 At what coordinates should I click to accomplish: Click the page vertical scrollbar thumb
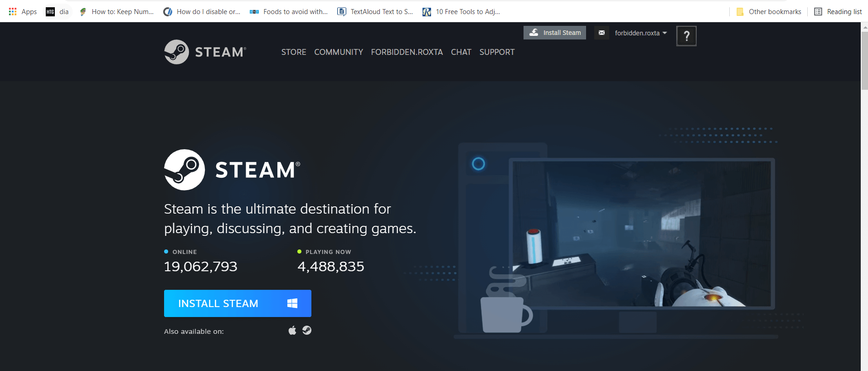click(864, 61)
